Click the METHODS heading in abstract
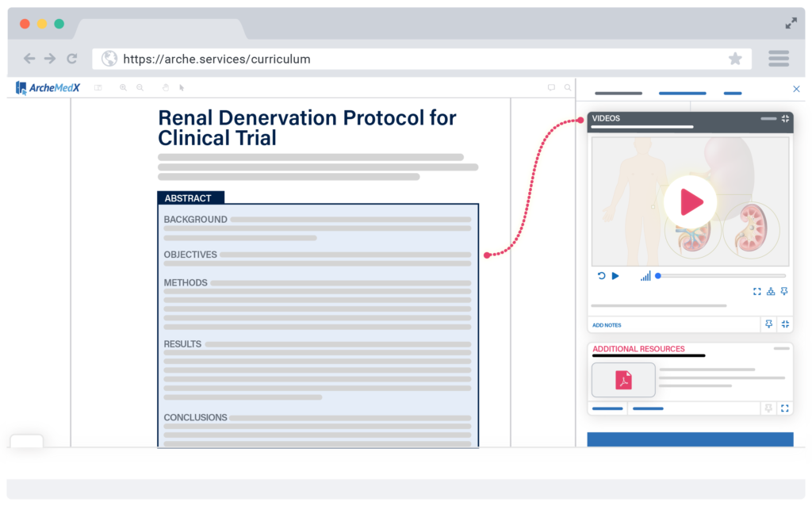Screen dimensions: 812x506 186,283
